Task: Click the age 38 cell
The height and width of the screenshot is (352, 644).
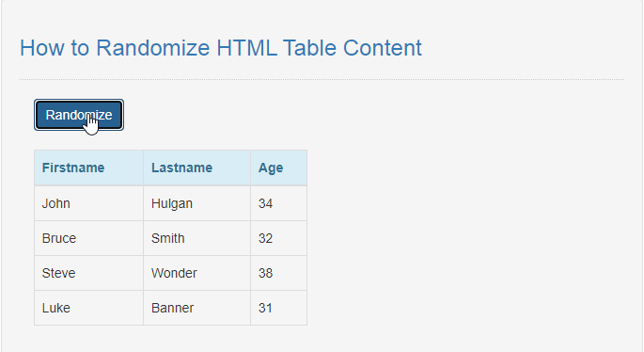Action: pyautogui.click(x=279, y=274)
